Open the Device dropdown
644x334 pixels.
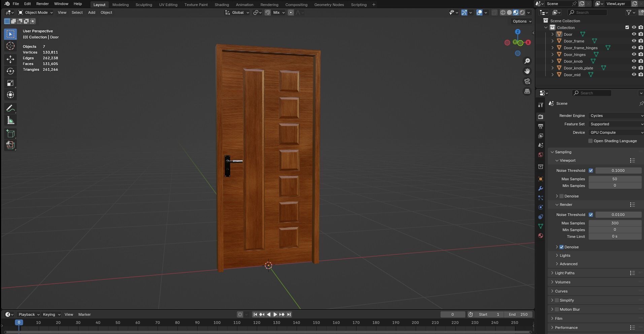click(616, 132)
